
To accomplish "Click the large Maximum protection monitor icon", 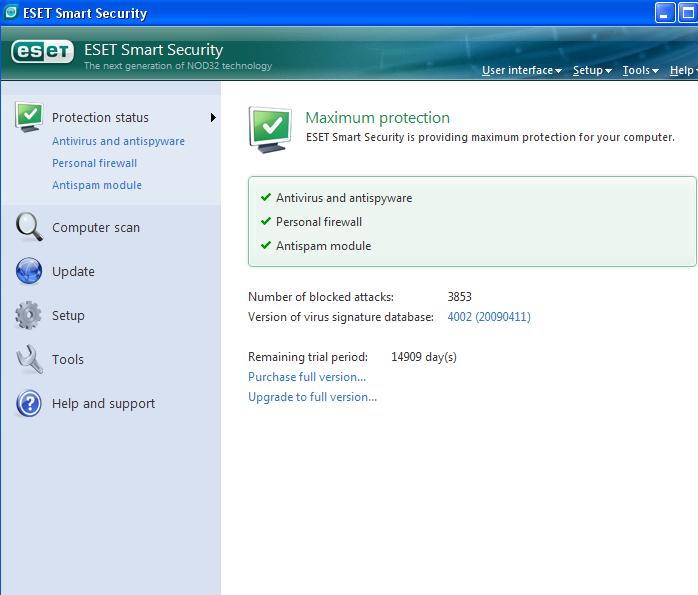I will (x=271, y=129).
